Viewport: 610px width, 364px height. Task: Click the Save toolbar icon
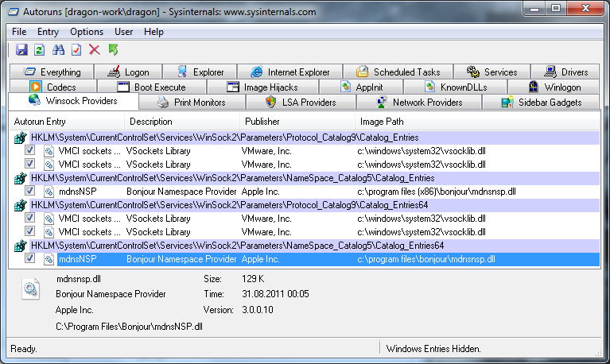[x=21, y=50]
